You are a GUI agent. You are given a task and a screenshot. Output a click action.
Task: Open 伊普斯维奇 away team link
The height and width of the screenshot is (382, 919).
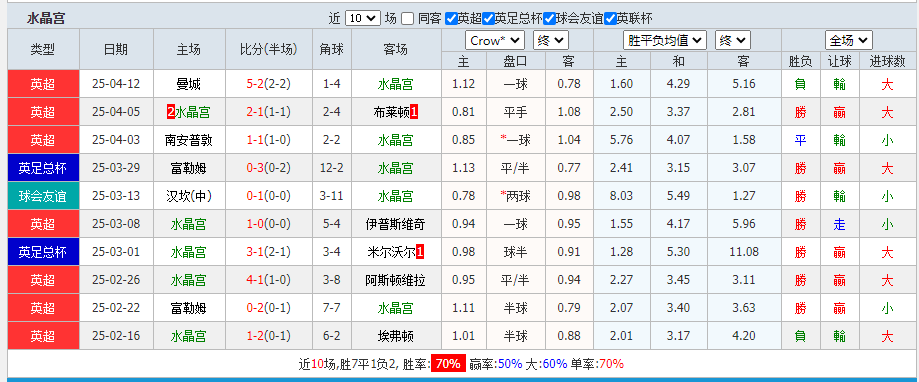click(395, 224)
